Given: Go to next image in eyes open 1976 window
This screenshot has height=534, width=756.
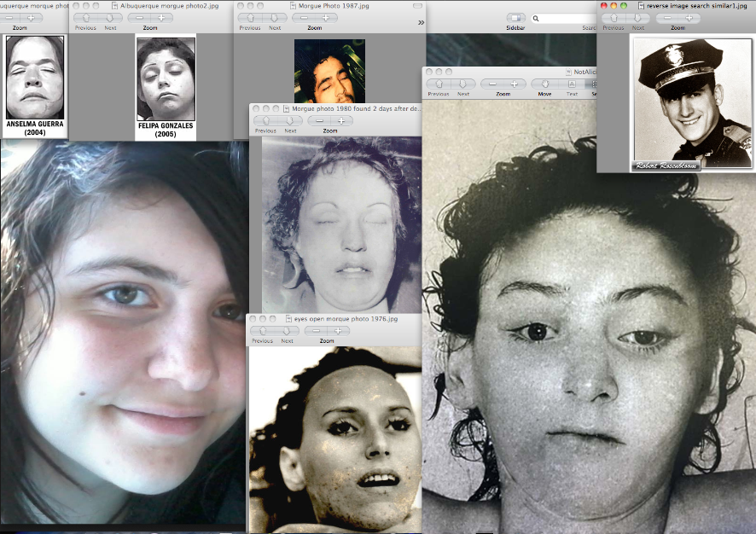Looking at the screenshot, I should (x=287, y=331).
